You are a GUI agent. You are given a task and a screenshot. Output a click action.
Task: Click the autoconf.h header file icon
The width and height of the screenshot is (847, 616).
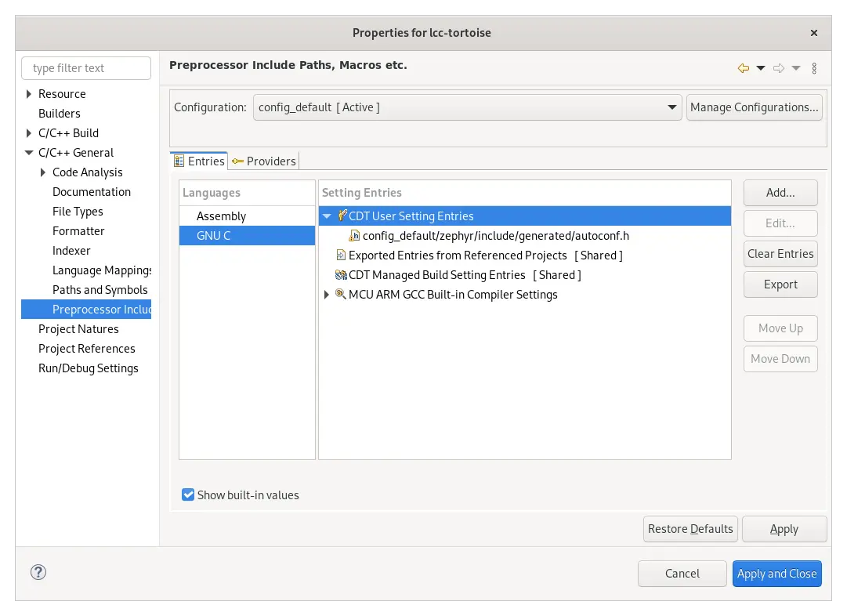coord(353,235)
